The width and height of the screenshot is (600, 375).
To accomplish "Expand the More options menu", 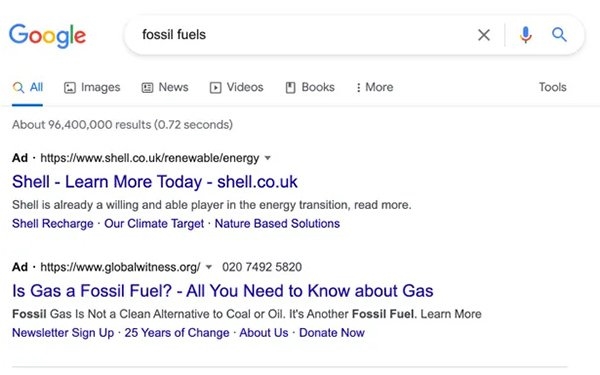I will (375, 87).
